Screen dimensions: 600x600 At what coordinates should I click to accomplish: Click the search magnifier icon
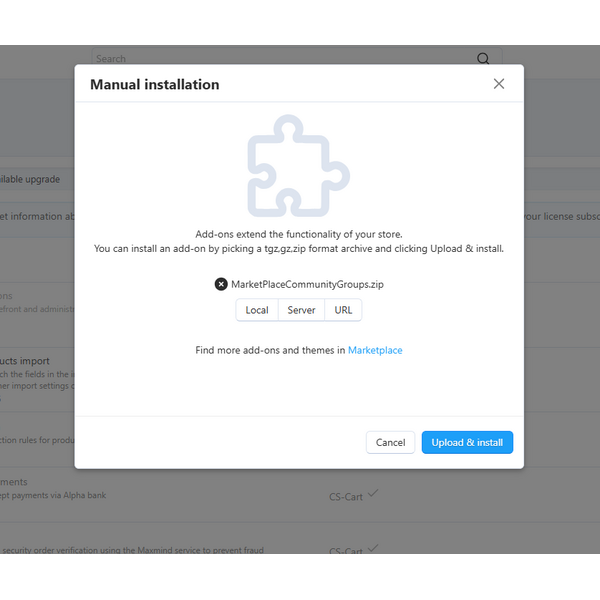click(484, 59)
